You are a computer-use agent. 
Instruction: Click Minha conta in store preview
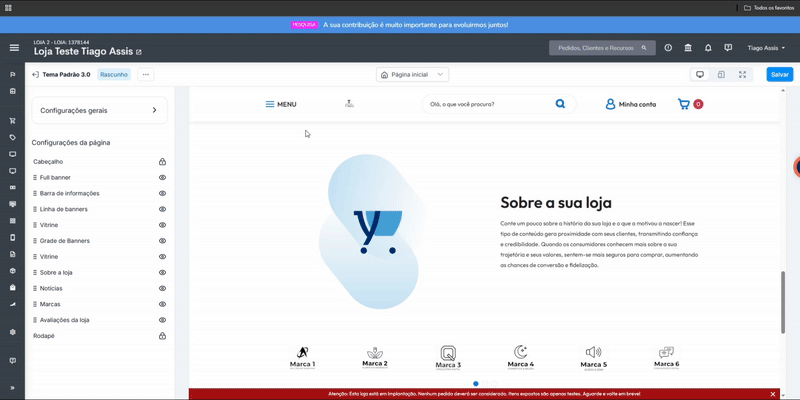(x=631, y=104)
